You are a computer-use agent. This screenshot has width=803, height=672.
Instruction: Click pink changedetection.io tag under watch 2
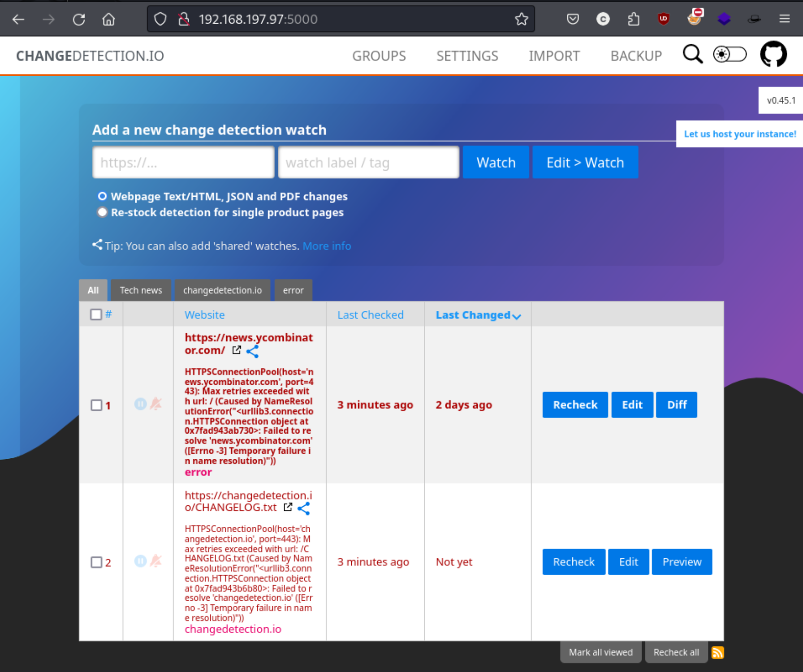(x=233, y=629)
